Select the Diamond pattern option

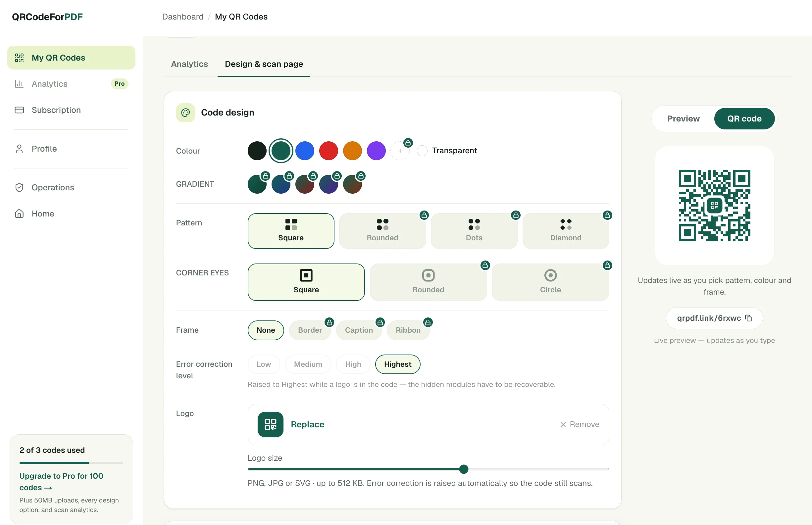coord(566,231)
